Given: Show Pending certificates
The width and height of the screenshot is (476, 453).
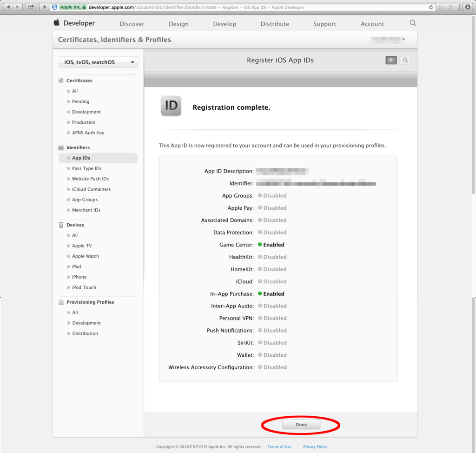Looking at the screenshot, I should pyautogui.click(x=81, y=101).
